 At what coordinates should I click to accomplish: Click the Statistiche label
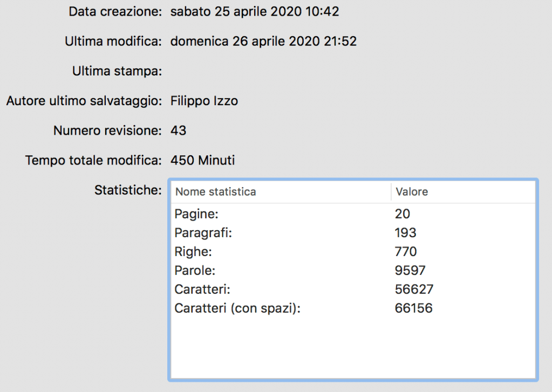[x=128, y=190]
